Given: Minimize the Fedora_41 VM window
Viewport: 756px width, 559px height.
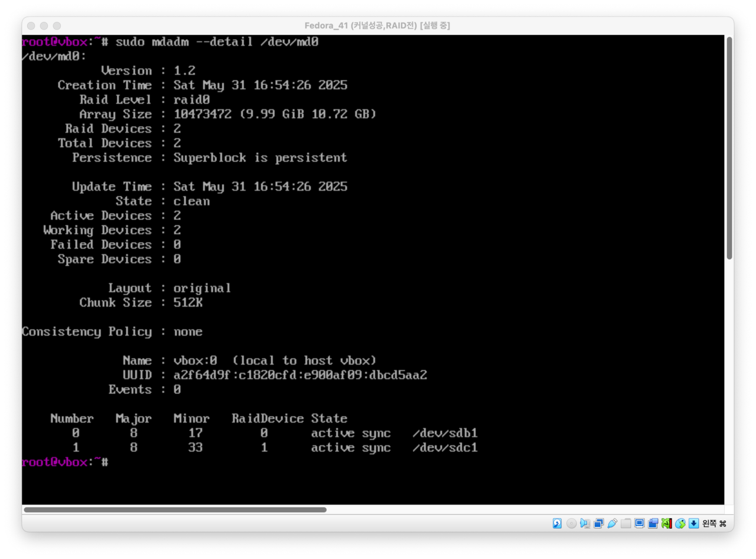Looking at the screenshot, I should point(44,26).
